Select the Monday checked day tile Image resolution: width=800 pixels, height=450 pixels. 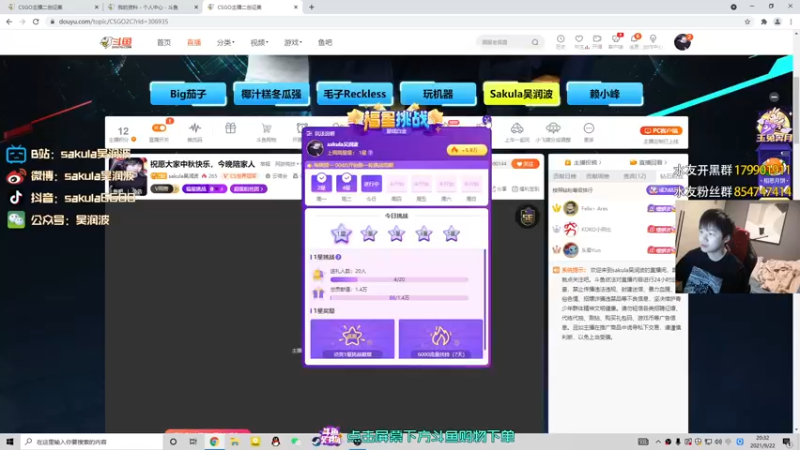click(321, 183)
